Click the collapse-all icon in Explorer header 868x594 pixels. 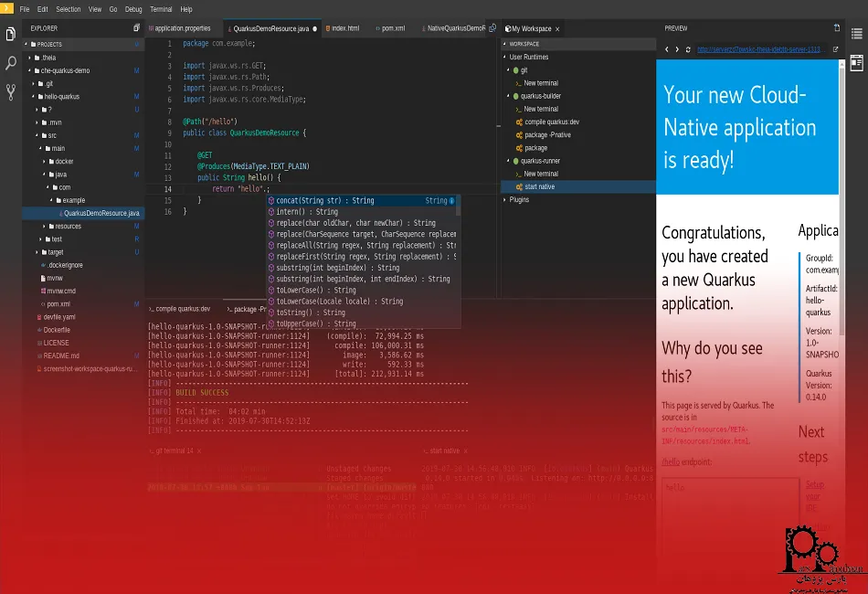[x=137, y=28]
